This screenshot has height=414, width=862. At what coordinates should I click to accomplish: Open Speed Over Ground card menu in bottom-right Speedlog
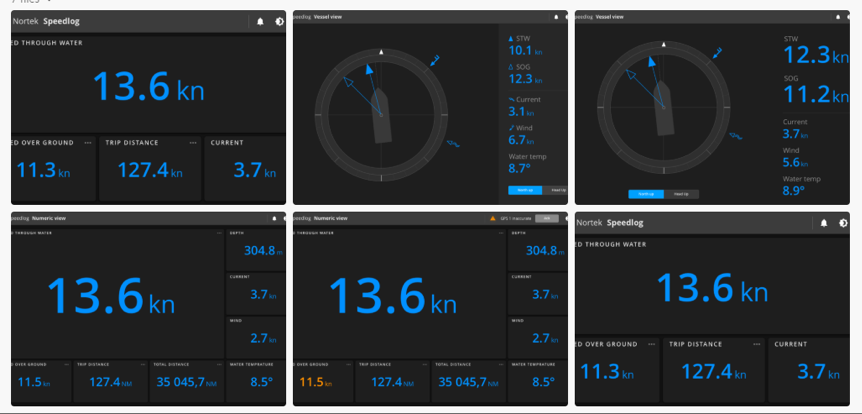[x=651, y=344]
